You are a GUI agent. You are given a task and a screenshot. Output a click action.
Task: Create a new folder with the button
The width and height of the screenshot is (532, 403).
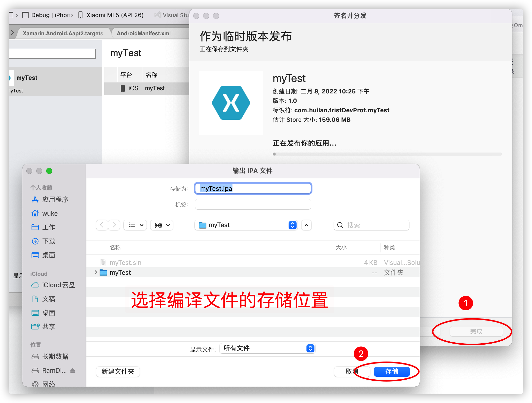(x=118, y=371)
